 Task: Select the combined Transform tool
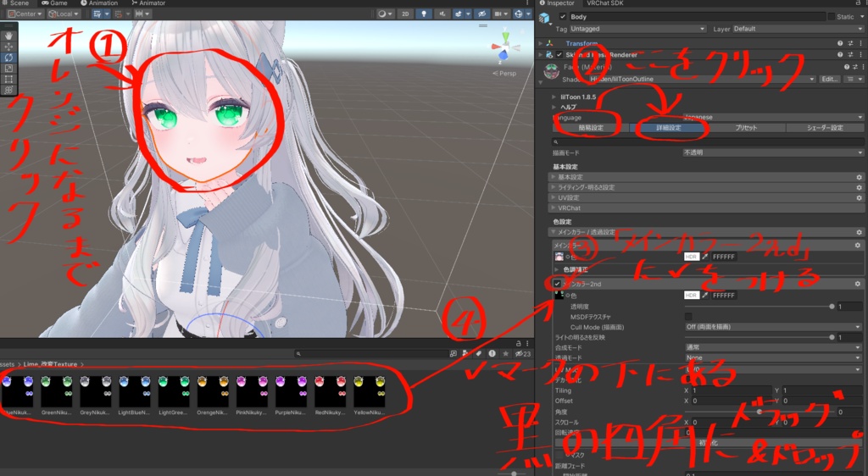[x=8, y=90]
